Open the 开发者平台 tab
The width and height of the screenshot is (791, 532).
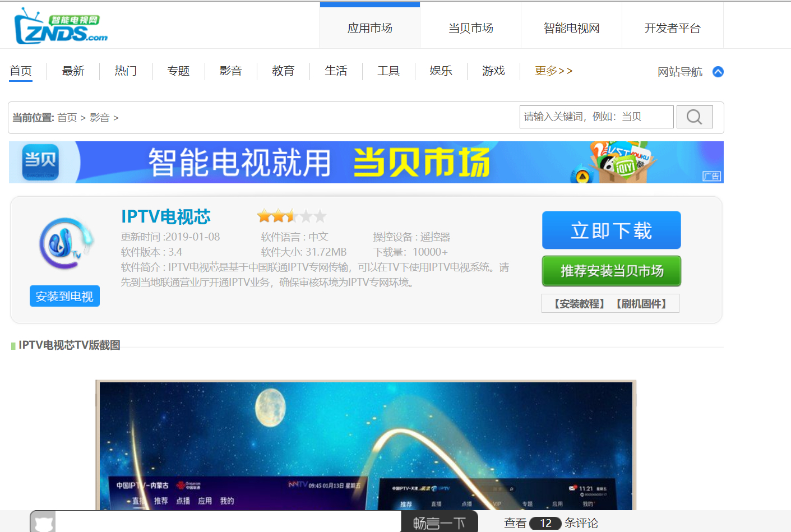tap(673, 28)
